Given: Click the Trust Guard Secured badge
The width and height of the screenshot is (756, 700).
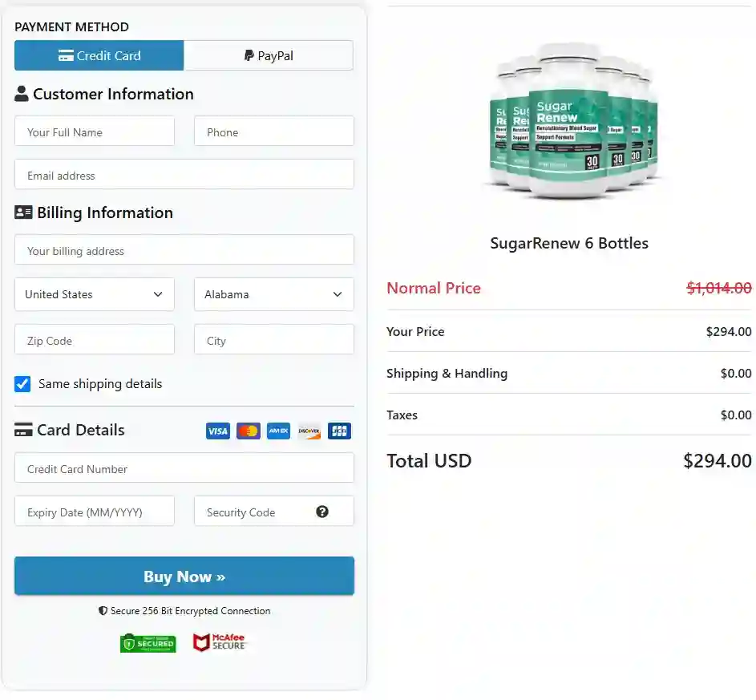Looking at the screenshot, I should click(x=148, y=642).
